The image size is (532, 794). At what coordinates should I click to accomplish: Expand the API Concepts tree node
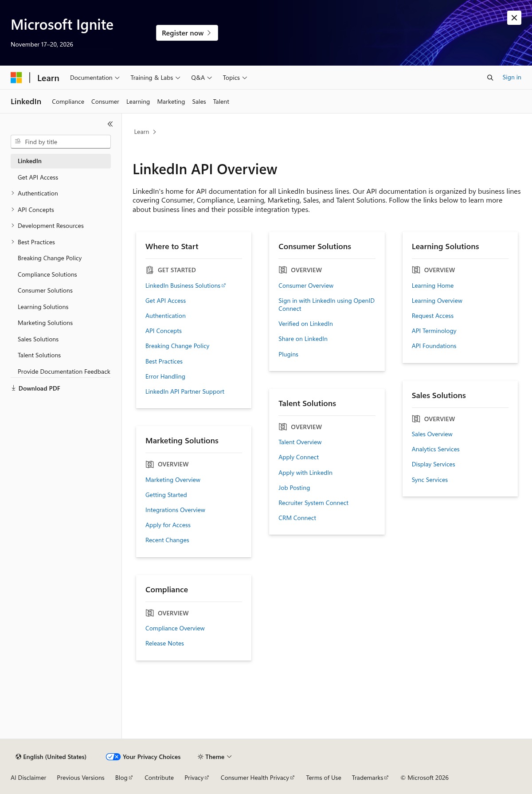point(13,210)
